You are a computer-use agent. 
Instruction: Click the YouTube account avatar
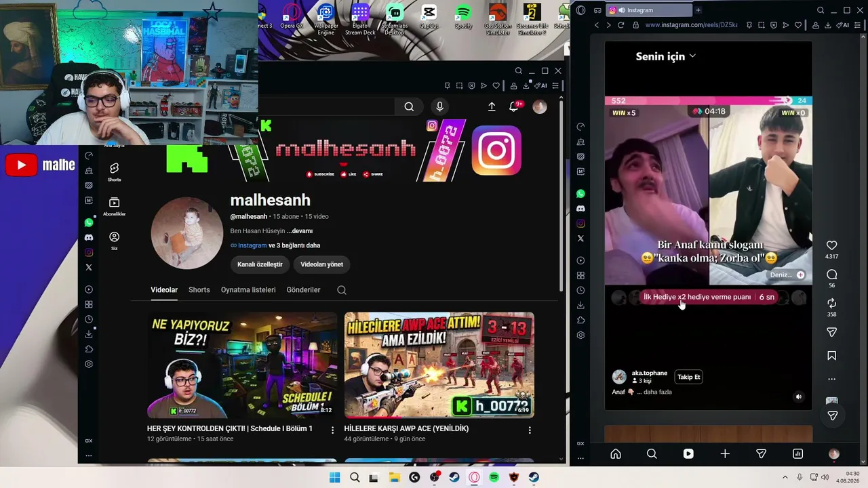(x=540, y=106)
